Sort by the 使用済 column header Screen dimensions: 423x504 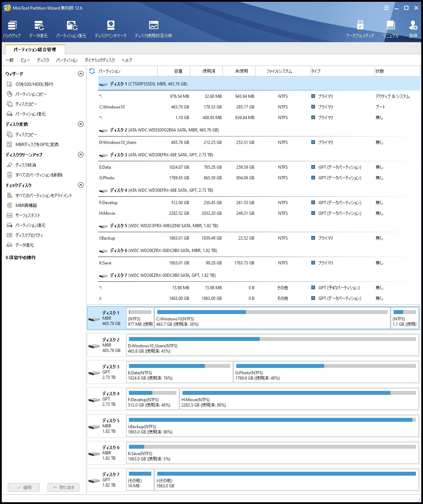(207, 71)
